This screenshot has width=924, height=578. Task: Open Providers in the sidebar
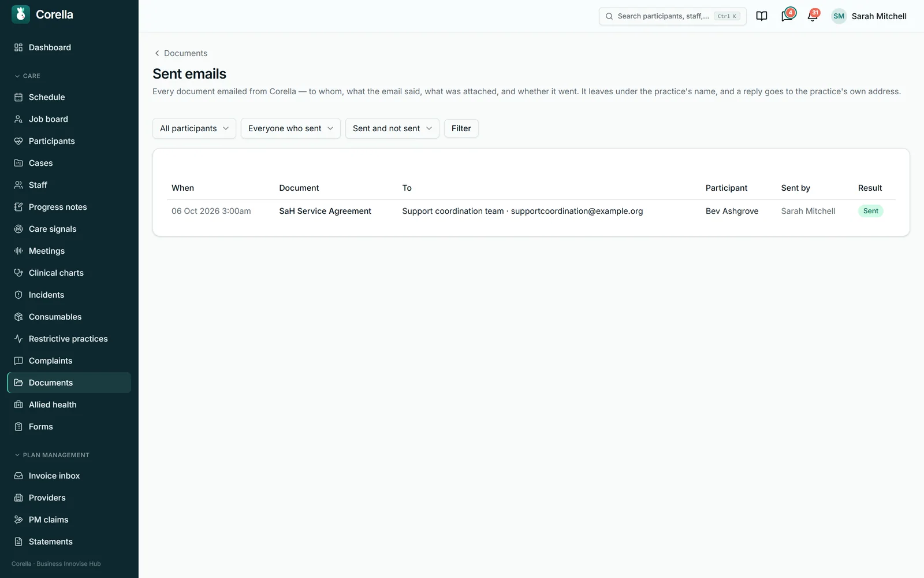[x=69, y=498]
